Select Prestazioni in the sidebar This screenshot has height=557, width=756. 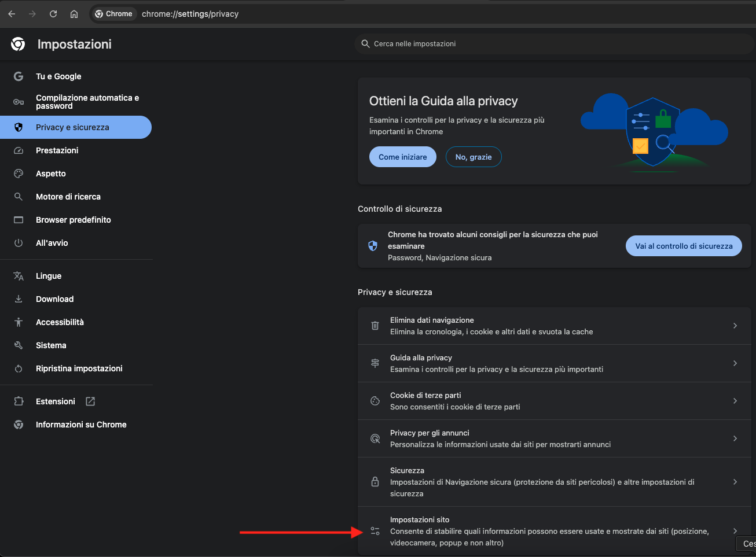tap(76, 150)
